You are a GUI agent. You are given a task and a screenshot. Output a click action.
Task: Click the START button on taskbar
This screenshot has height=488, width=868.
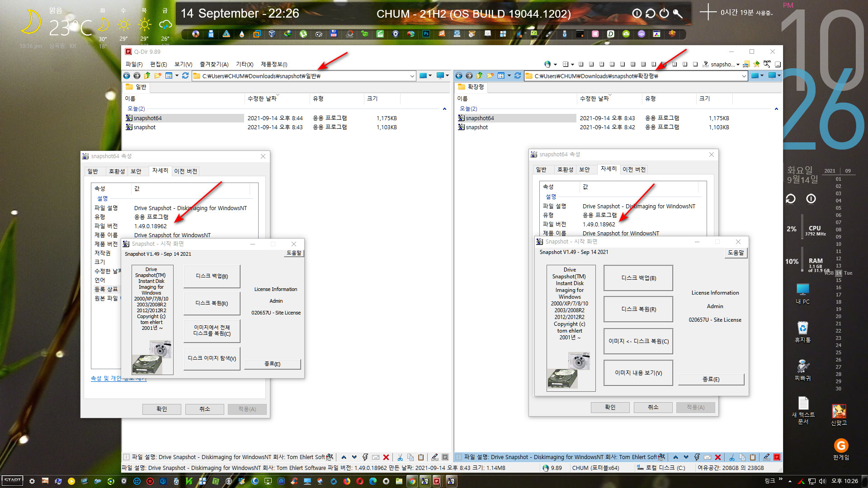[13, 481]
